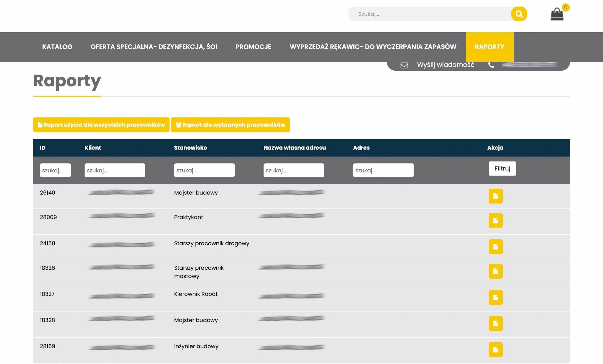
Task: Select the Raporty tab
Action: (x=489, y=47)
